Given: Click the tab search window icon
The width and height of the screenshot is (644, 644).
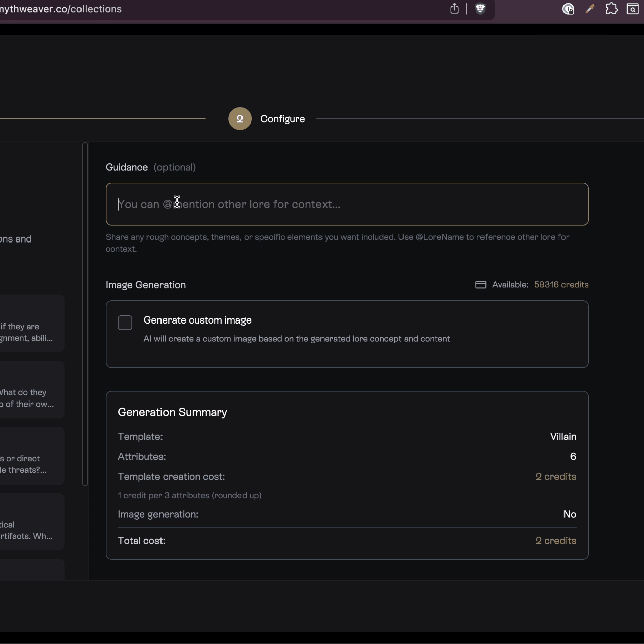Looking at the screenshot, I should pyautogui.click(x=632, y=9).
